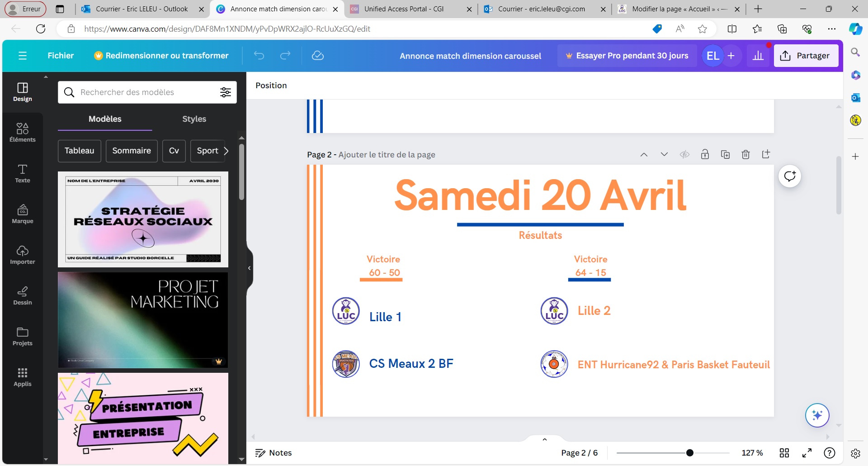This screenshot has width=868, height=466.
Task: Open the Fichier menu
Action: (x=61, y=56)
